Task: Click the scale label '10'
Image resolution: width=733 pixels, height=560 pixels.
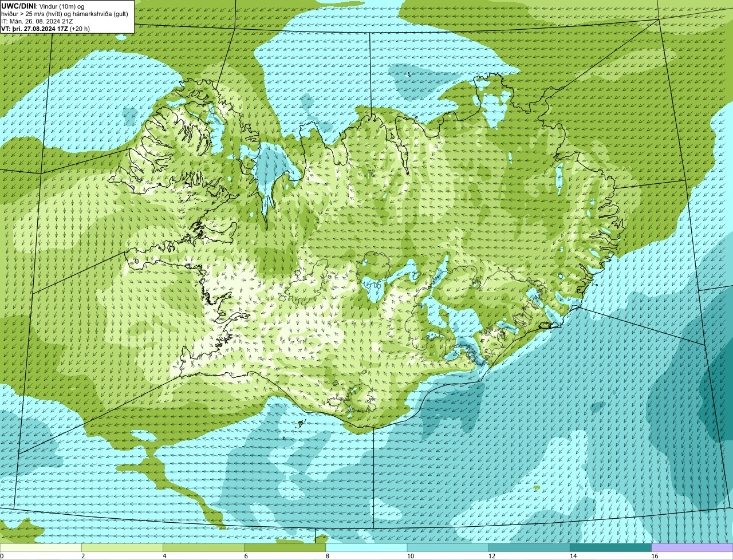Action: point(410,556)
